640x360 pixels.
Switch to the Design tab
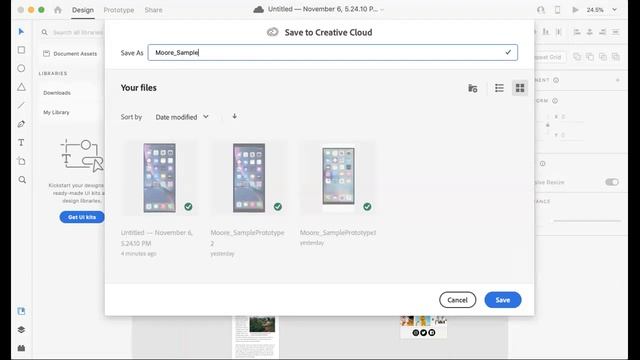(x=83, y=10)
